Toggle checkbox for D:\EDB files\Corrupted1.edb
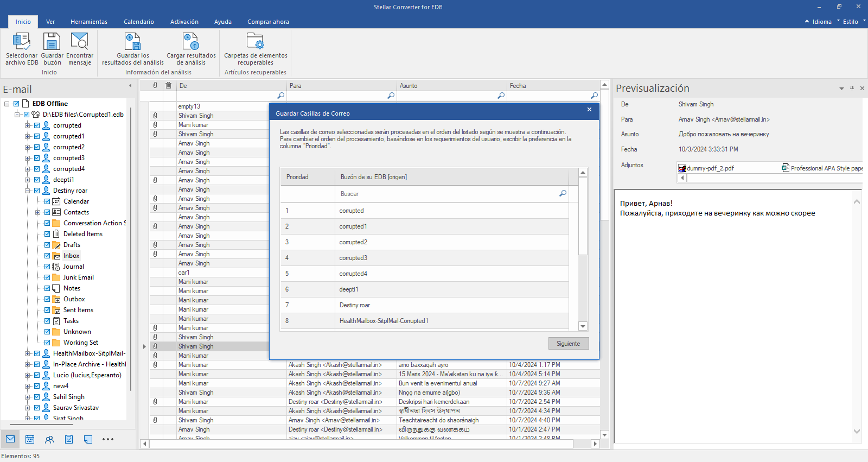The width and height of the screenshot is (868, 462). [27, 115]
